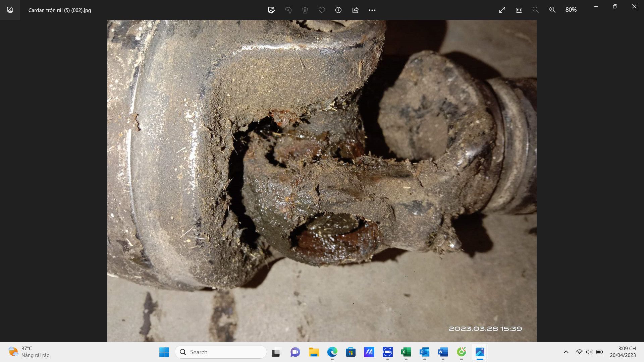Delete the photo using the trash icon

click(x=305, y=10)
